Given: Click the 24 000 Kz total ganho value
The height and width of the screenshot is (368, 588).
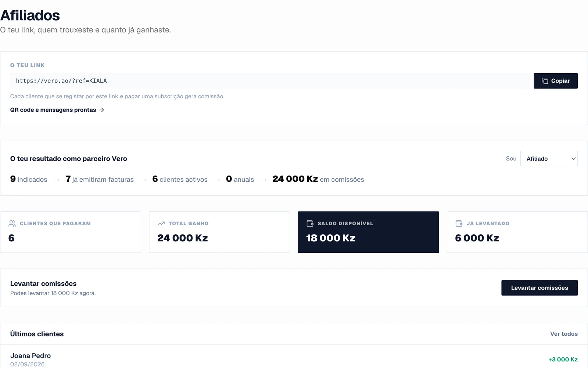Looking at the screenshot, I should pyautogui.click(x=183, y=238).
